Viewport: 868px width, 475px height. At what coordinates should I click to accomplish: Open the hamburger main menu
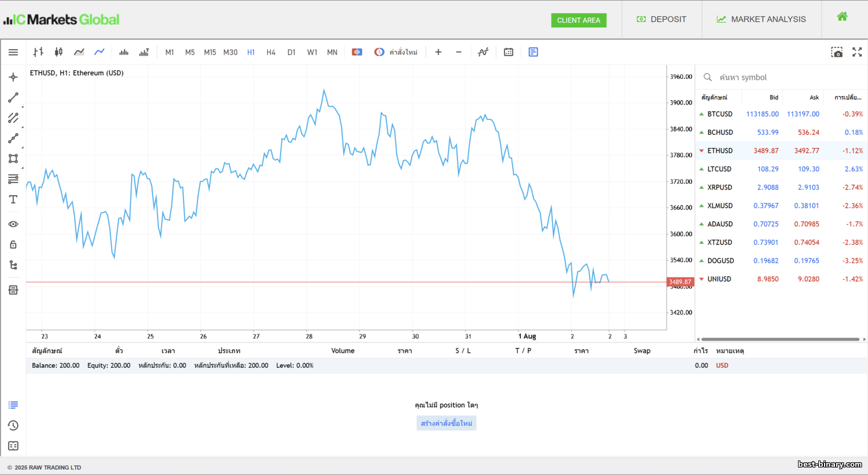pos(13,52)
